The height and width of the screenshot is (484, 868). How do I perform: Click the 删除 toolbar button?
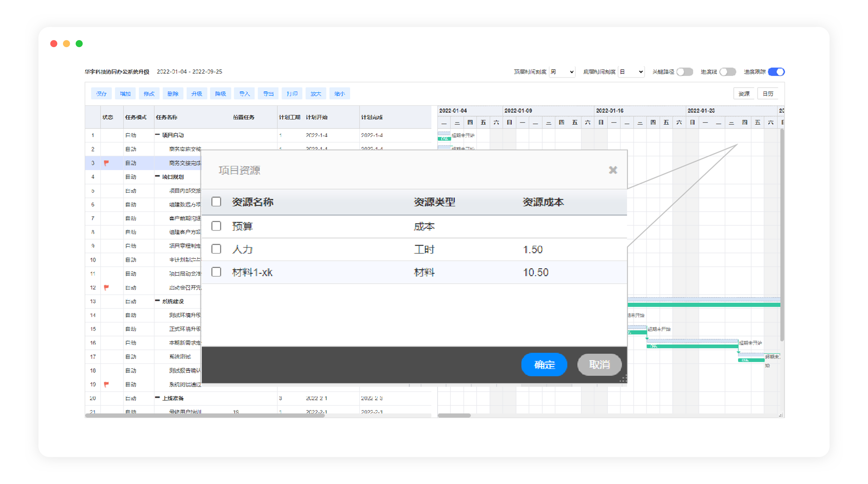click(173, 94)
